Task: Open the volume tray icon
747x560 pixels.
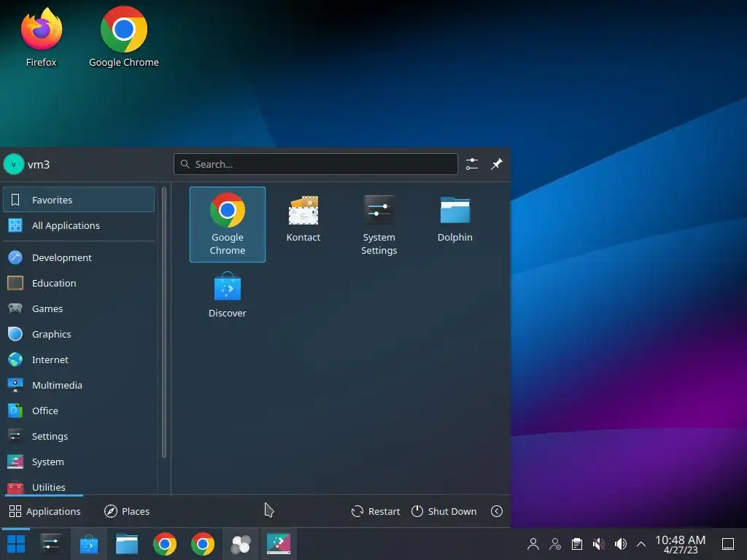Action: pos(621,544)
